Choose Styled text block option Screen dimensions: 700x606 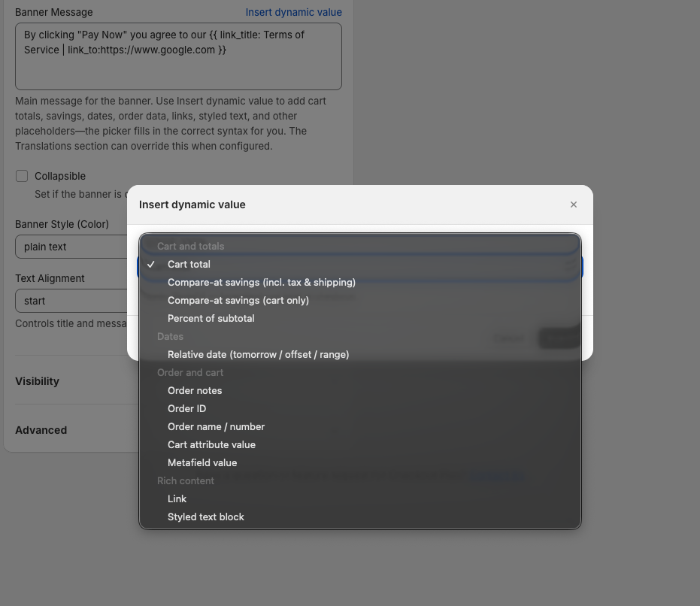[x=360, y=517]
